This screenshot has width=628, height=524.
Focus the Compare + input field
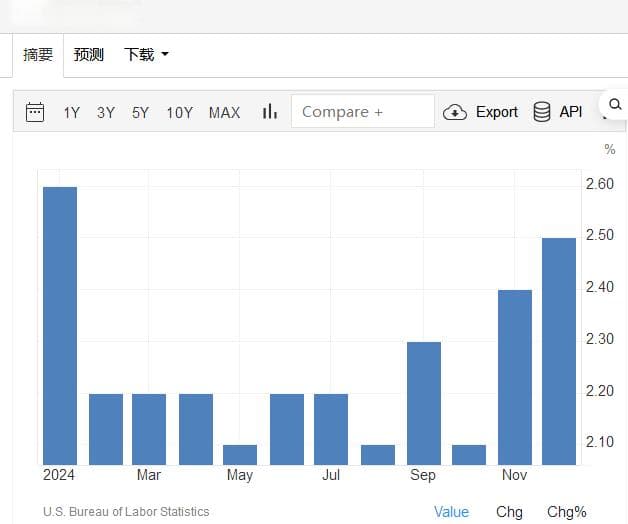click(x=363, y=111)
